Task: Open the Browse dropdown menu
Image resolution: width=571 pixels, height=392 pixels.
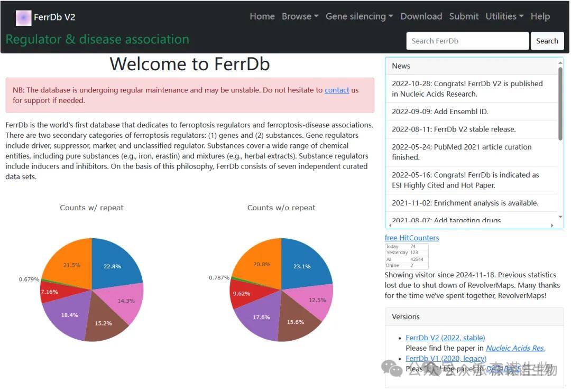Action: [300, 16]
